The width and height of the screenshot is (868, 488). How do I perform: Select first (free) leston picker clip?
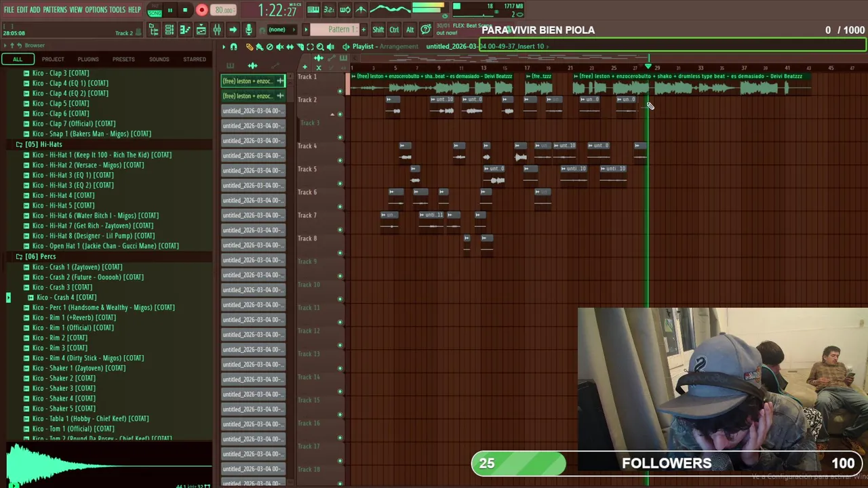pos(253,81)
